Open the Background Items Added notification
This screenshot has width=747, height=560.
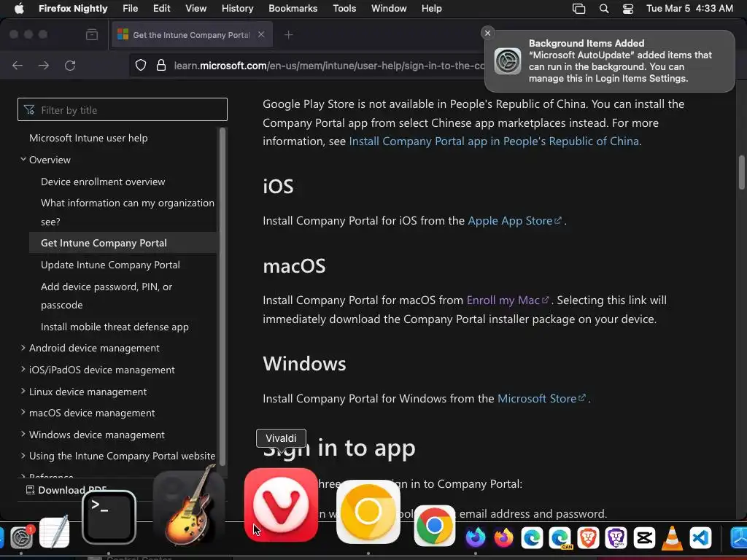[x=609, y=61]
